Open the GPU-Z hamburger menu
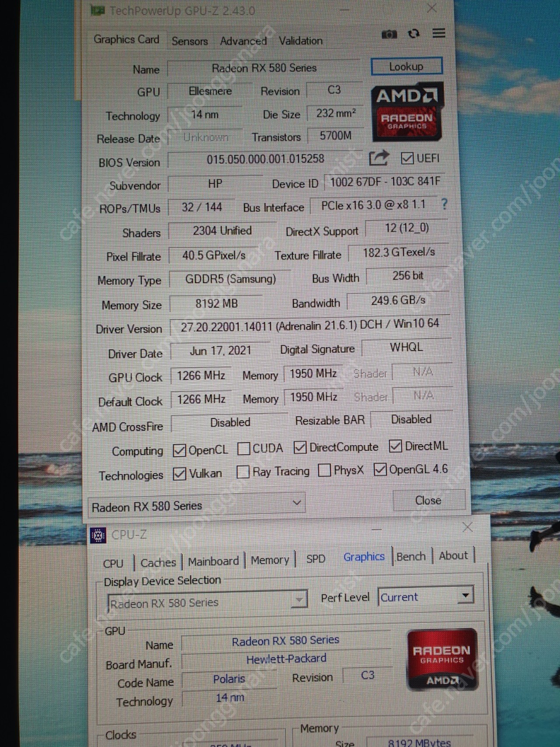Viewport: 560px width, 747px height. click(x=438, y=33)
